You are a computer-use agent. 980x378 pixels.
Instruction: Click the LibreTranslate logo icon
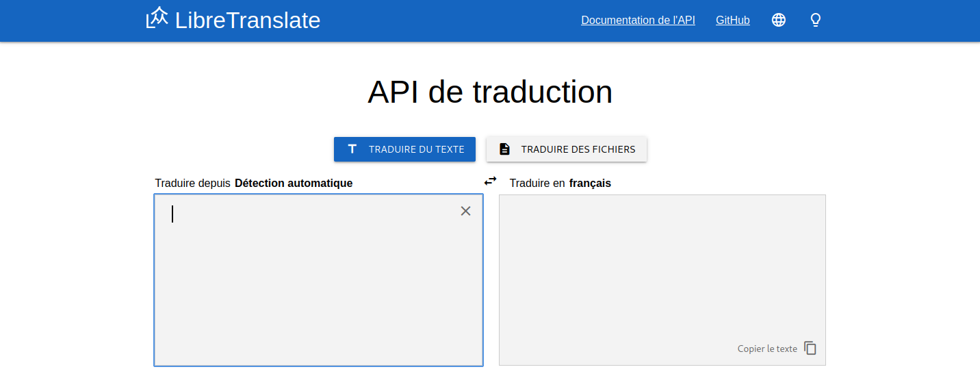pyautogui.click(x=157, y=18)
